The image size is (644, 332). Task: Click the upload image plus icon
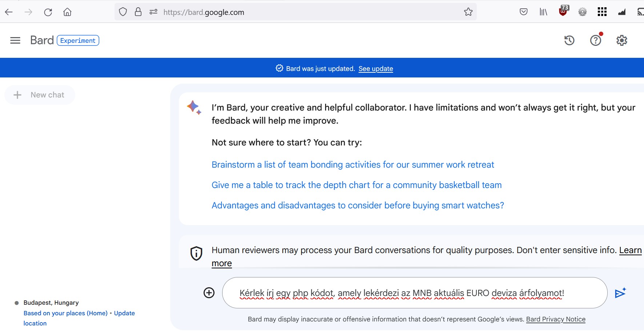(x=209, y=293)
